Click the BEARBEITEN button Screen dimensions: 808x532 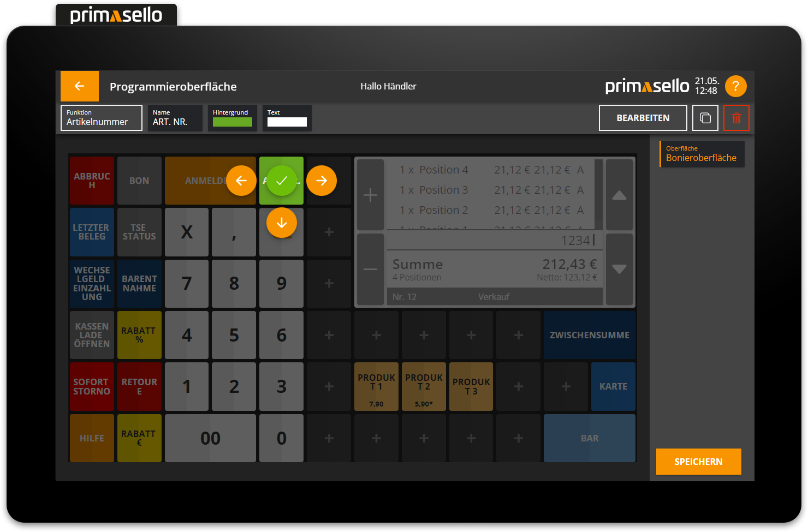point(643,118)
